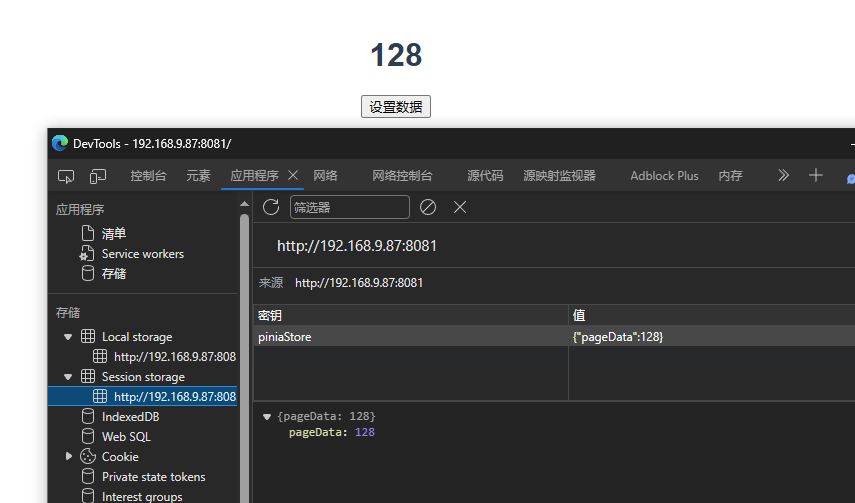Viewport: 855px width, 503px height.
Task: Collapse the {pageData: 128} object preview
Action: point(267,417)
